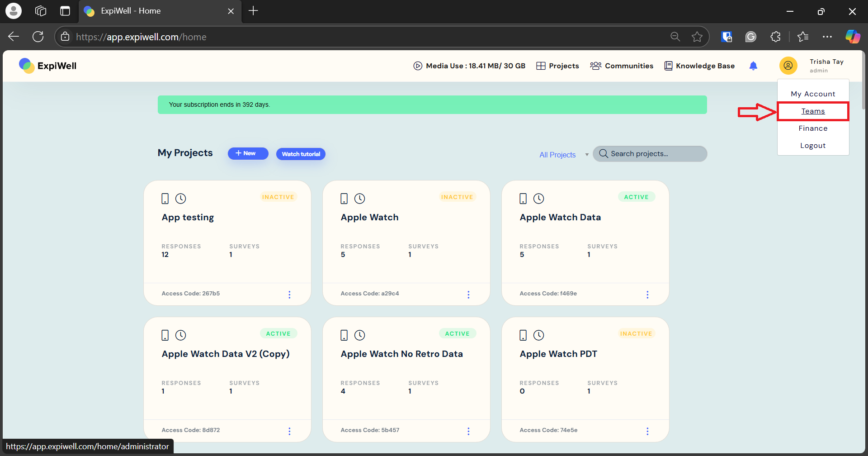Screen dimensions: 868x456
Task: Click clock icon on Apple Watch No Retro Data
Action: tap(359, 335)
